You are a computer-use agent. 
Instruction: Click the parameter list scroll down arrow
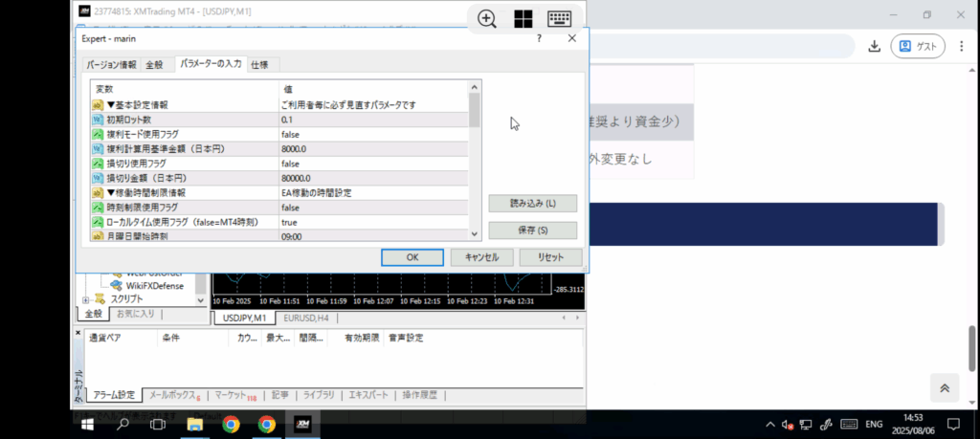(475, 233)
